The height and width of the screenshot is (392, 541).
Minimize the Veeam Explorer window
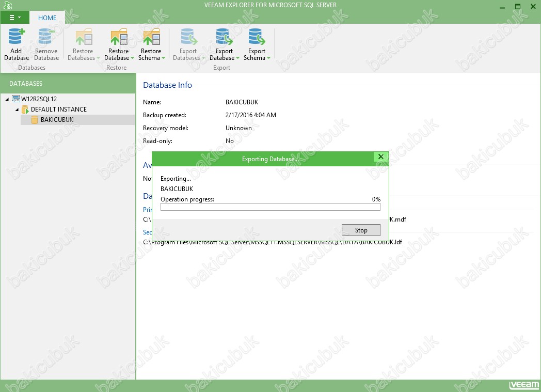point(502,6)
